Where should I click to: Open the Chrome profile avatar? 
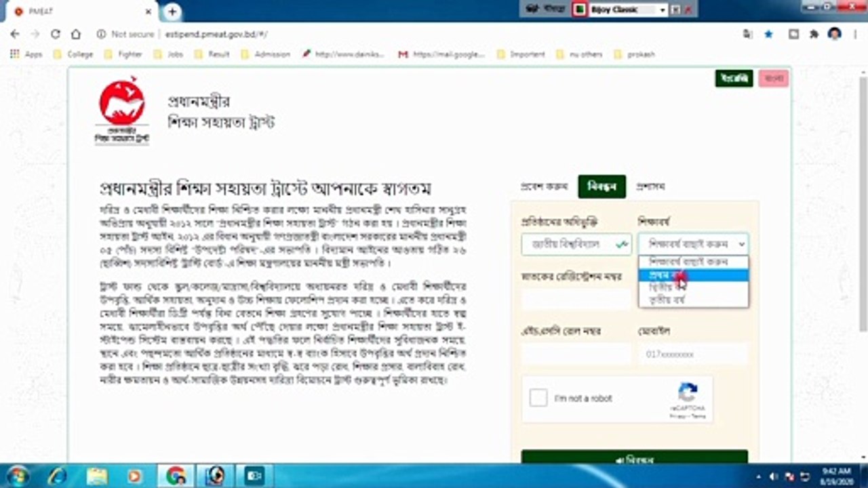point(835,34)
